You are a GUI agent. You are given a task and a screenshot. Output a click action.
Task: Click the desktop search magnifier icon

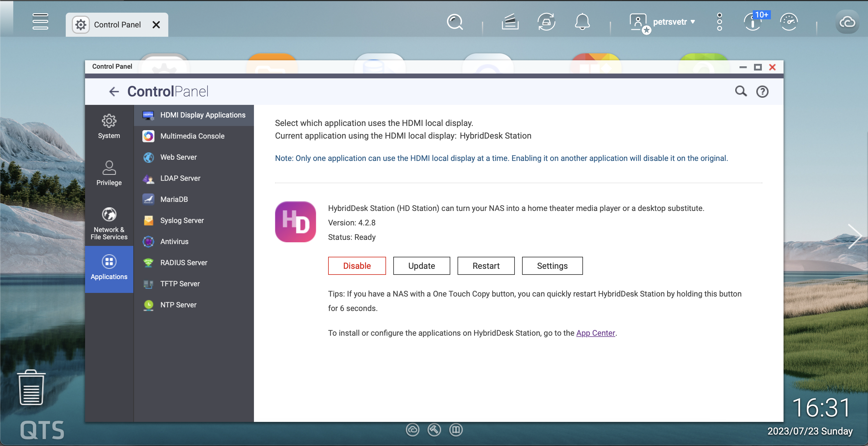[455, 22]
